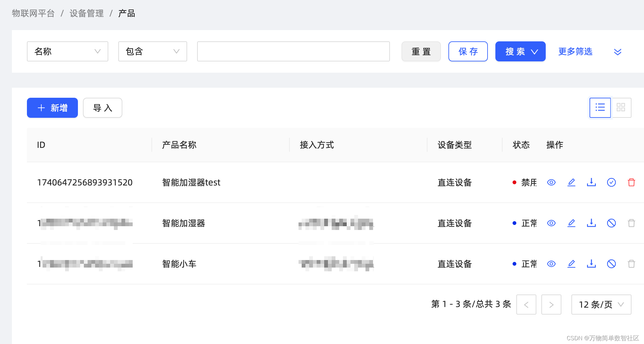Select product name 智能小车
This screenshot has width=644, height=344.
179,264
